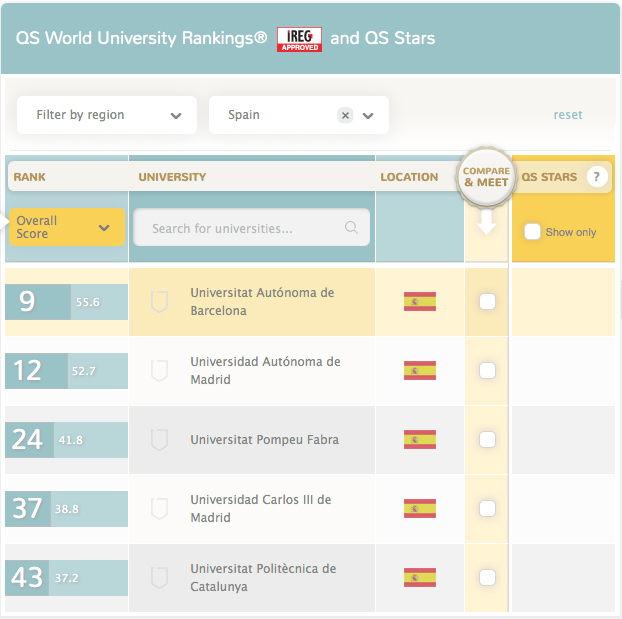Clear the Spain country filter
This screenshot has width=622, height=619.
345,115
